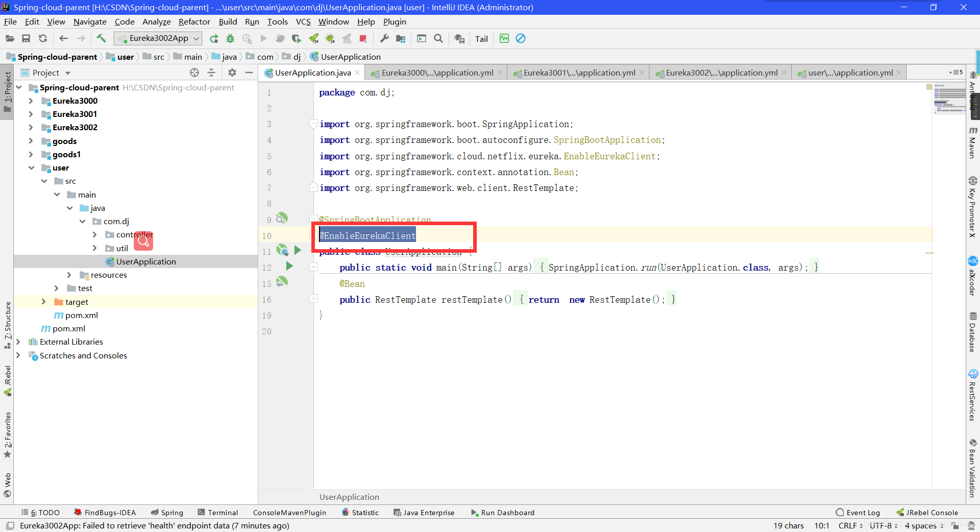980x532 pixels.
Task: Click the Open folder toolbar icon
Action: pos(10,38)
